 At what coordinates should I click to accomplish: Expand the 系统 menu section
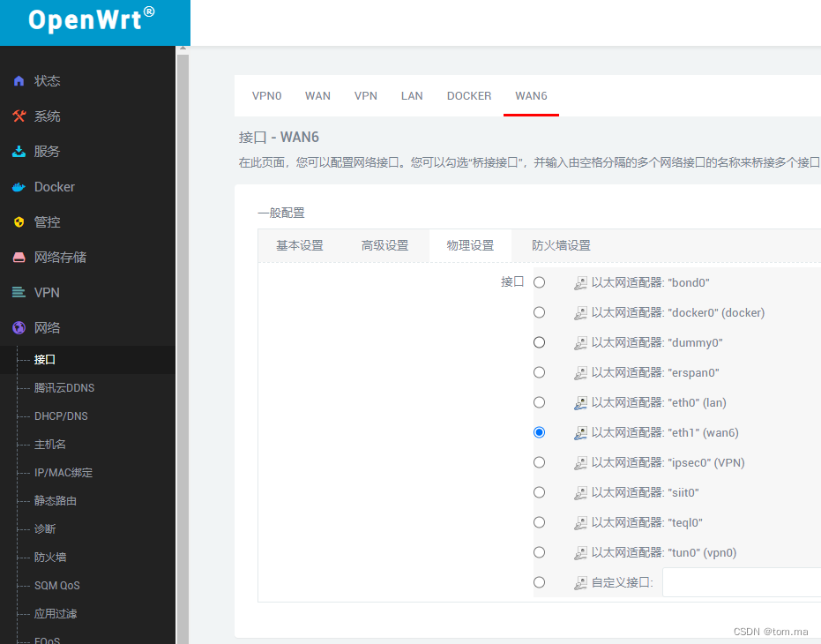(46, 116)
